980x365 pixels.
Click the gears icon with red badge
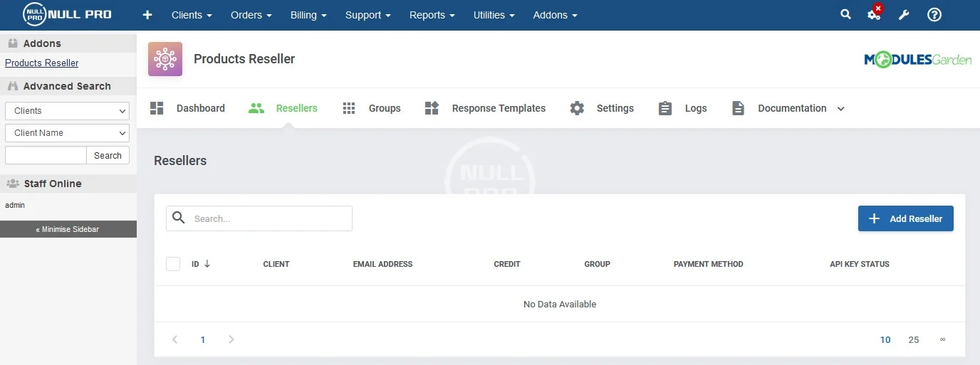click(874, 14)
